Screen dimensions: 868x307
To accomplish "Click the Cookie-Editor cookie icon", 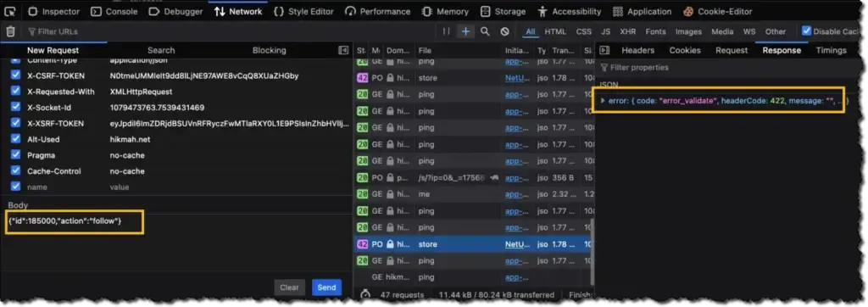I will pos(688,11).
